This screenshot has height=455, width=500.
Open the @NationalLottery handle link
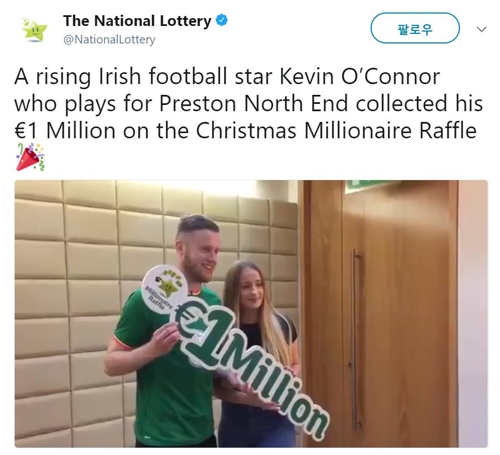point(109,40)
